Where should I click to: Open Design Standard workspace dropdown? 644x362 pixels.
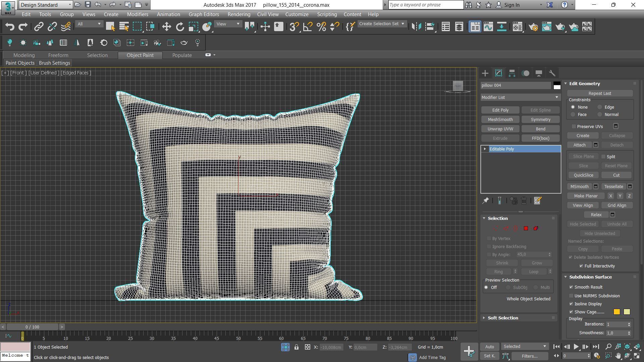tap(45, 5)
